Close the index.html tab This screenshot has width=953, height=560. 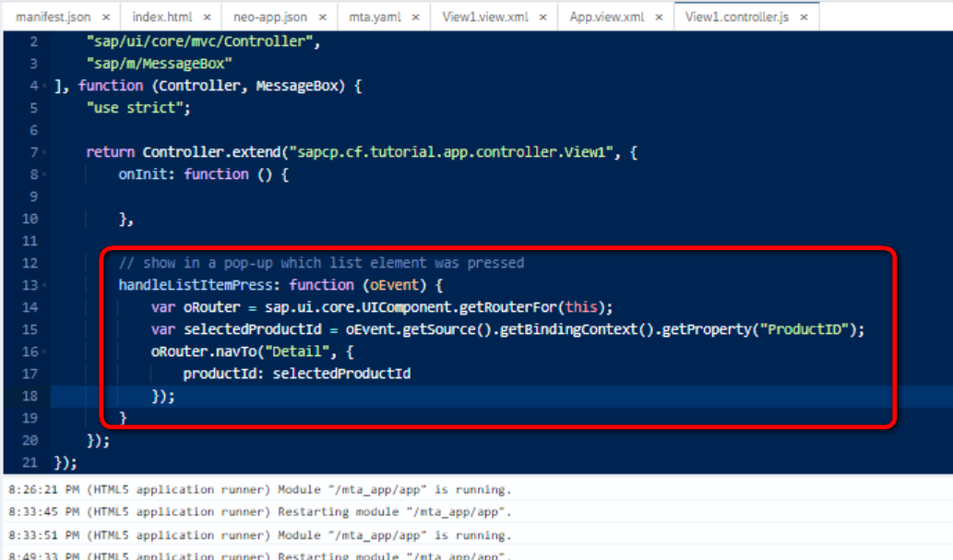coord(208,18)
